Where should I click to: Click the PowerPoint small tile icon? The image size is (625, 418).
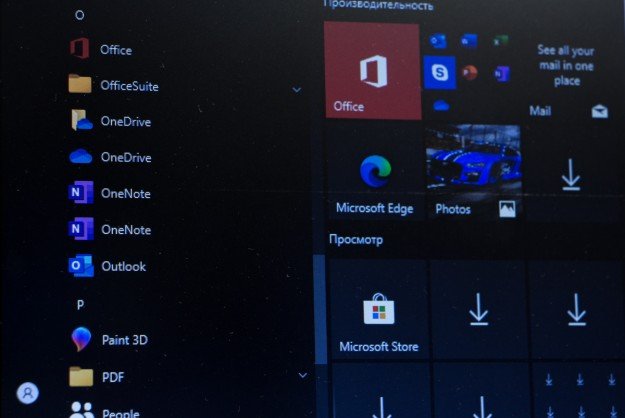coord(470,72)
